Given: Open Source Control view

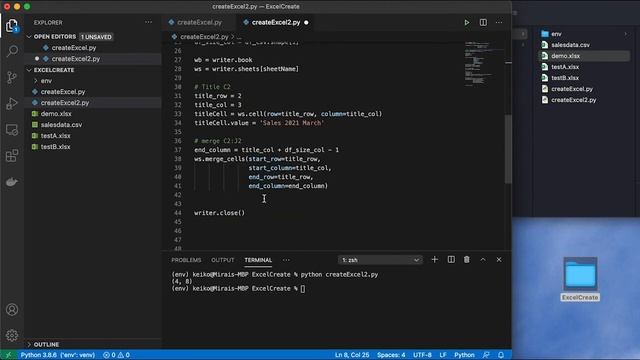Looking at the screenshot, I should [12, 77].
